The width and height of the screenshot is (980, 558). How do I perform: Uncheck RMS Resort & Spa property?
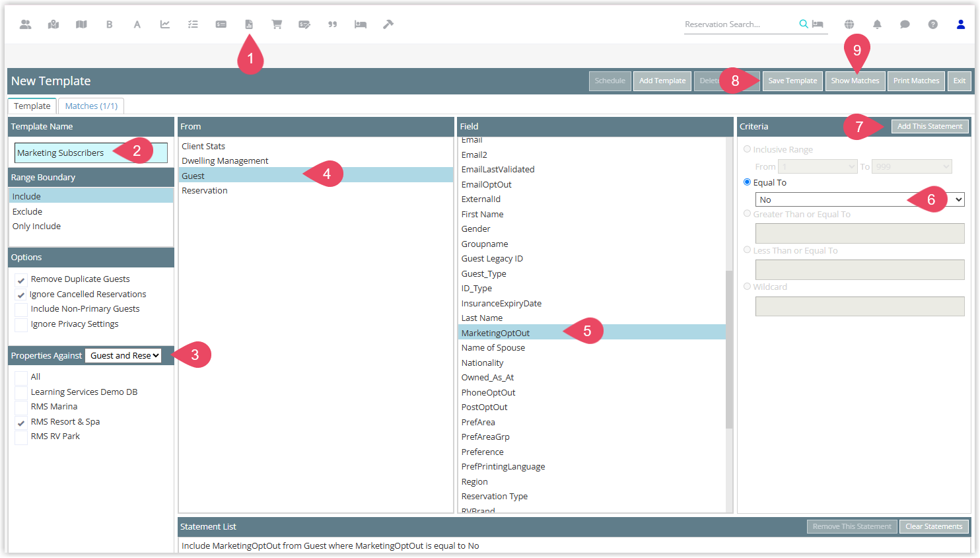[21, 423]
